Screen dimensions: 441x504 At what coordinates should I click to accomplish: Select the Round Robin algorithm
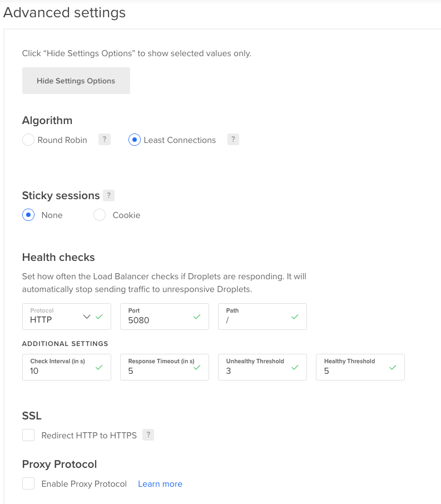(28, 140)
